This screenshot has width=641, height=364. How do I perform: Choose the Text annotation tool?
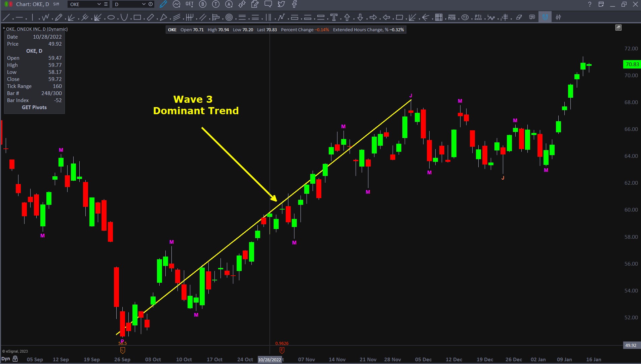(x=334, y=17)
